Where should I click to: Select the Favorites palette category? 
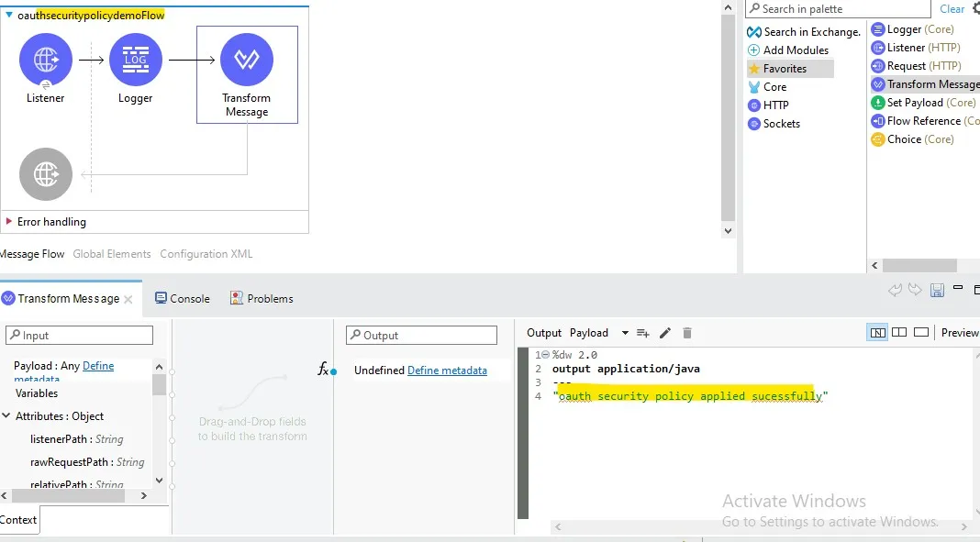coord(790,69)
